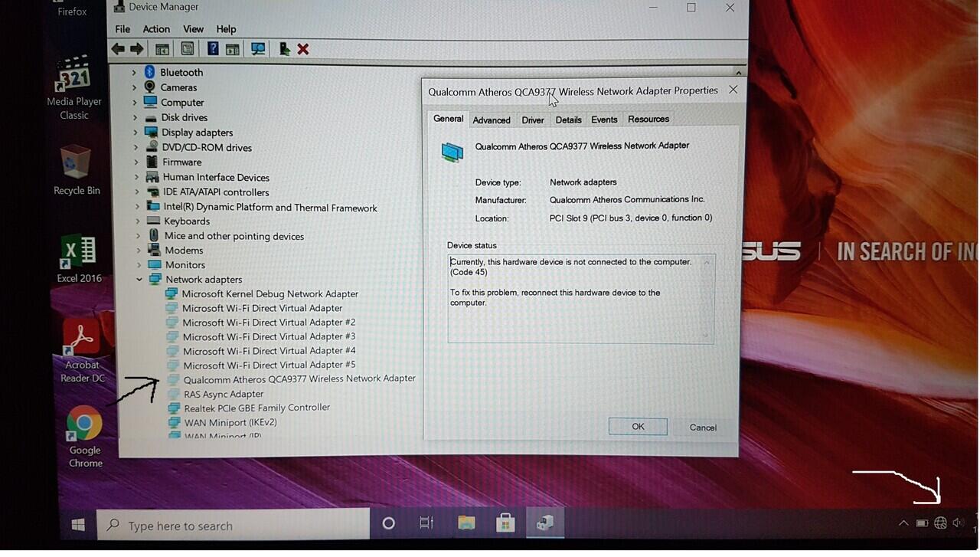The width and height of the screenshot is (980, 557).
Task: Scan for hardware changes toolbar icon
Action: tap(258, 49)
